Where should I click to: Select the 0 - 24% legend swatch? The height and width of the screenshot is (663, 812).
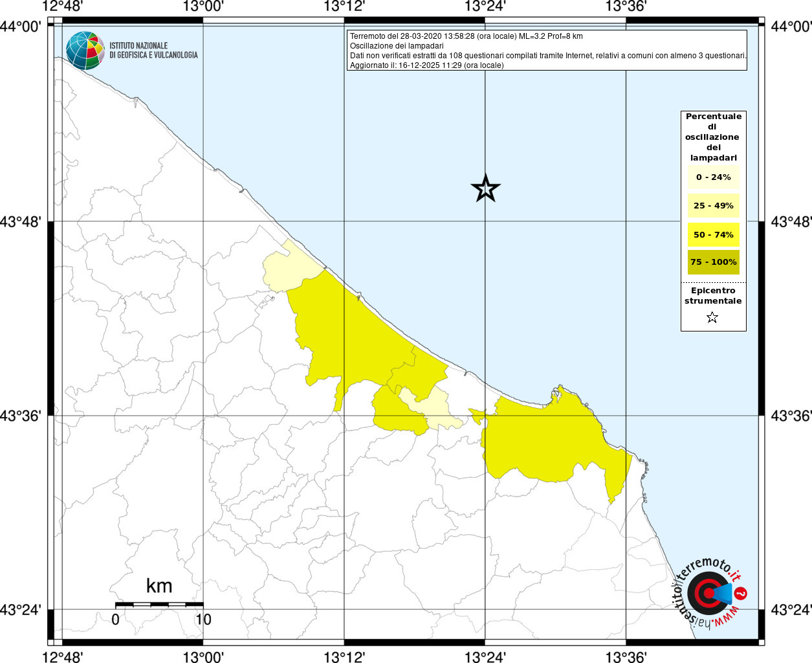(713, 177)
